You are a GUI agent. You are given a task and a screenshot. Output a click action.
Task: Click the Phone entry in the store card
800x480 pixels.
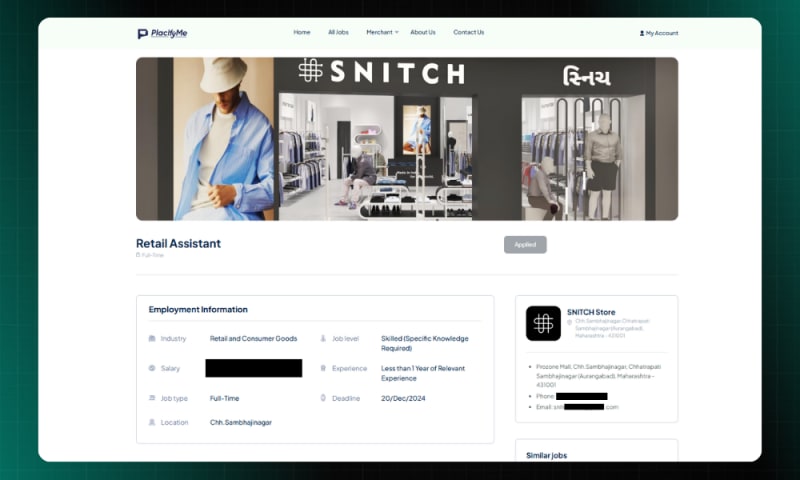[571, 396]
